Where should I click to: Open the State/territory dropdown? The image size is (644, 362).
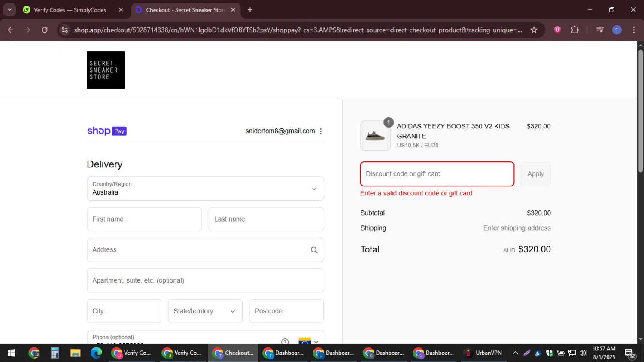pyautogui.click(x=205, y=311)
